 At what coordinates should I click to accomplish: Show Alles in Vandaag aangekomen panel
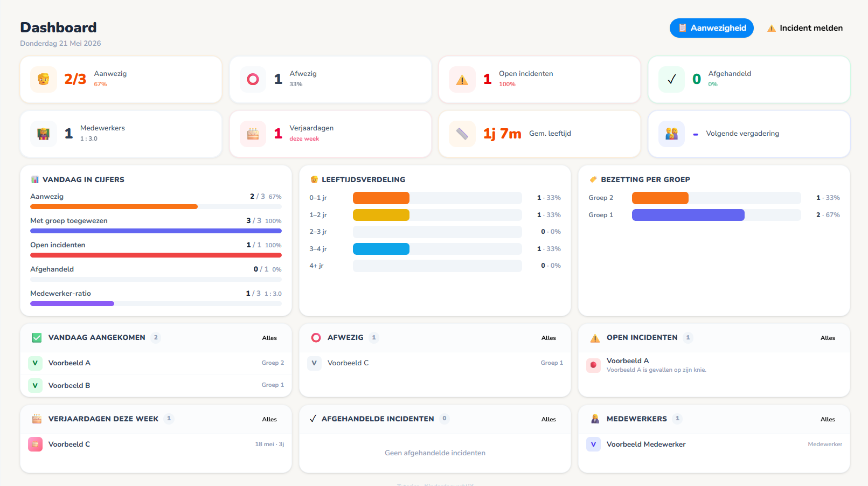tap(269, 338)
